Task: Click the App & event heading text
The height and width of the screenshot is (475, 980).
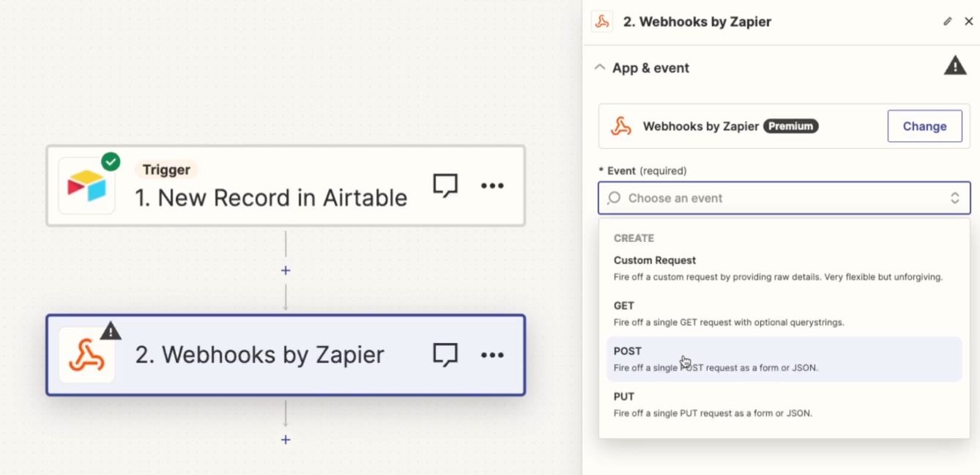Action: tap(651, 67)
